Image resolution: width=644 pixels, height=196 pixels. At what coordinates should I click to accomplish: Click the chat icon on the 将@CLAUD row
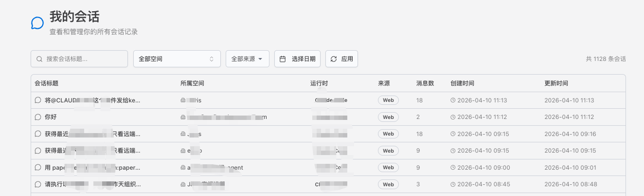point(38,100)
